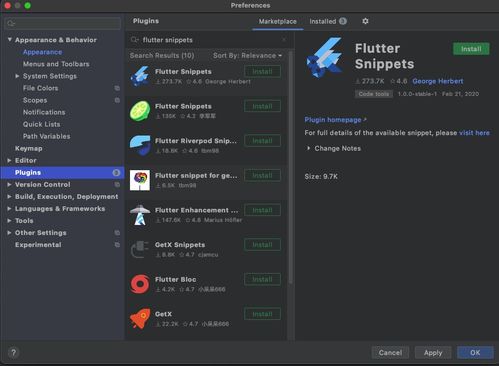Image resolution: width=499 pixels, height=366 pixels.
Task: Install the GetX plugin
Action: coord(262,314)
